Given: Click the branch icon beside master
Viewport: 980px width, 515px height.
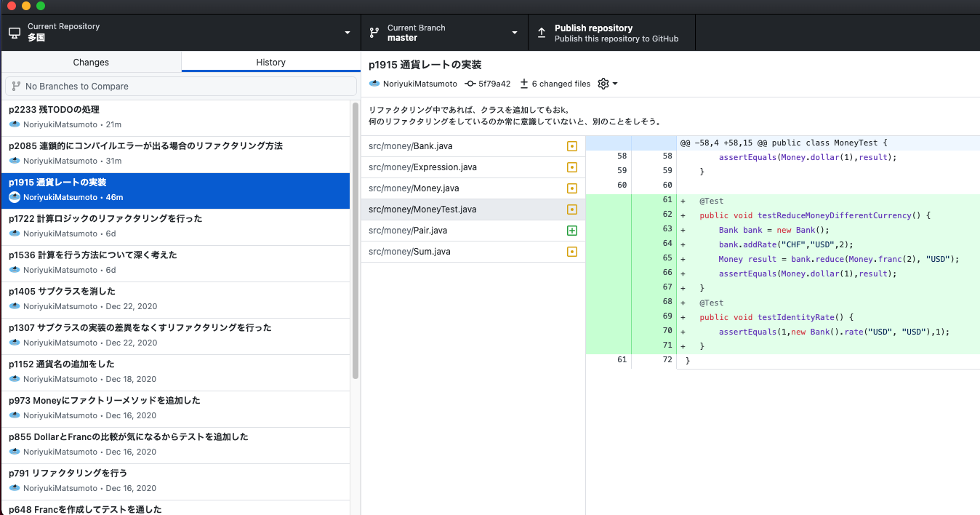Looking at the screenshot, I should tap(374, 33).
